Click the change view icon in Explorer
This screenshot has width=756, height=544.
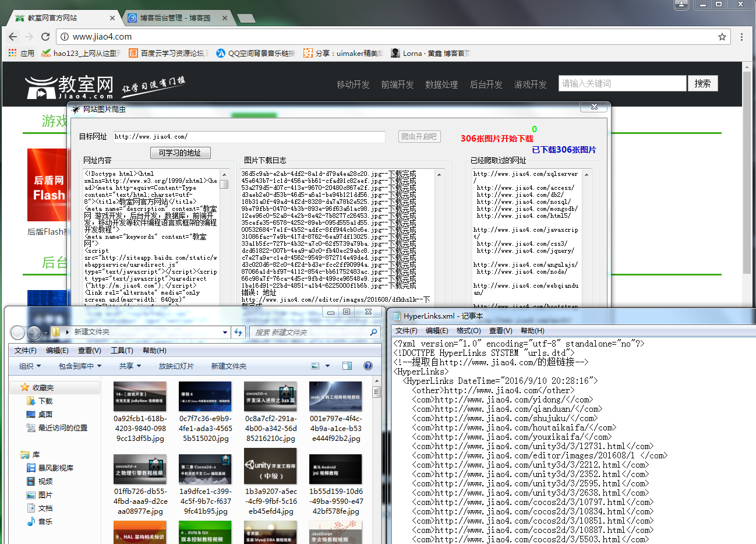315,366
